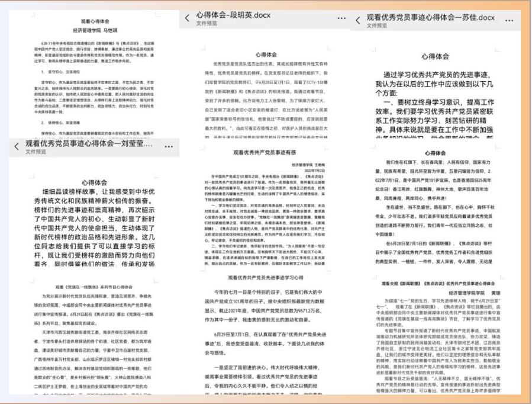
Task: Click 心得体会 heading in the 段明英 document
Action: [266, 54]
